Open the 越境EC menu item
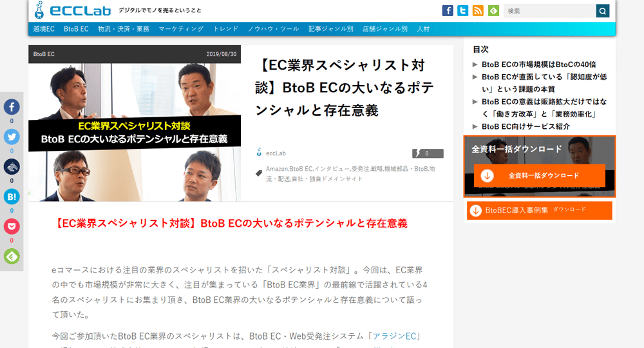 (44, 29)
